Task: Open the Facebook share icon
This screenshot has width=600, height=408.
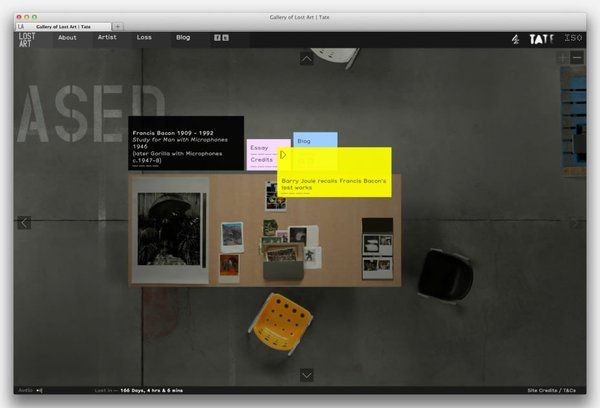Action: pos(216,38)
